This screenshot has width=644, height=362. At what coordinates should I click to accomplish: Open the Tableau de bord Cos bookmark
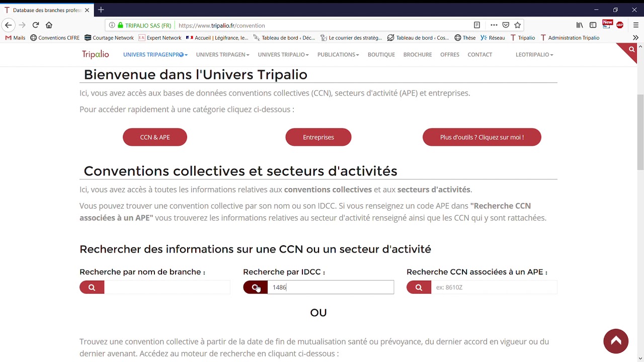point(418,38)
